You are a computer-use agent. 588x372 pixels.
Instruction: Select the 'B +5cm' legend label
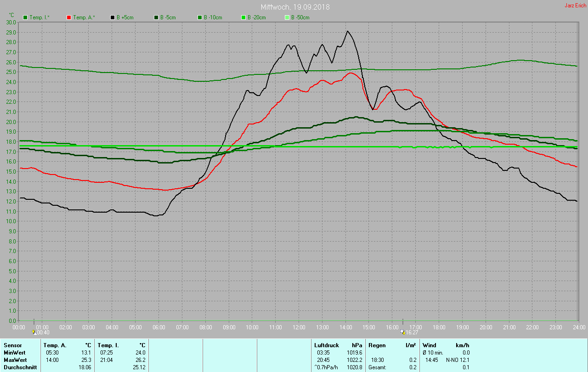coord(126,17)
